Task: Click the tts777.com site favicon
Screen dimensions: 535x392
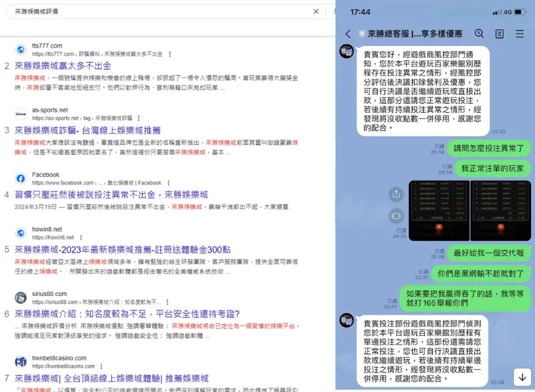Action: pyautogui.click(x=21, y=50)
